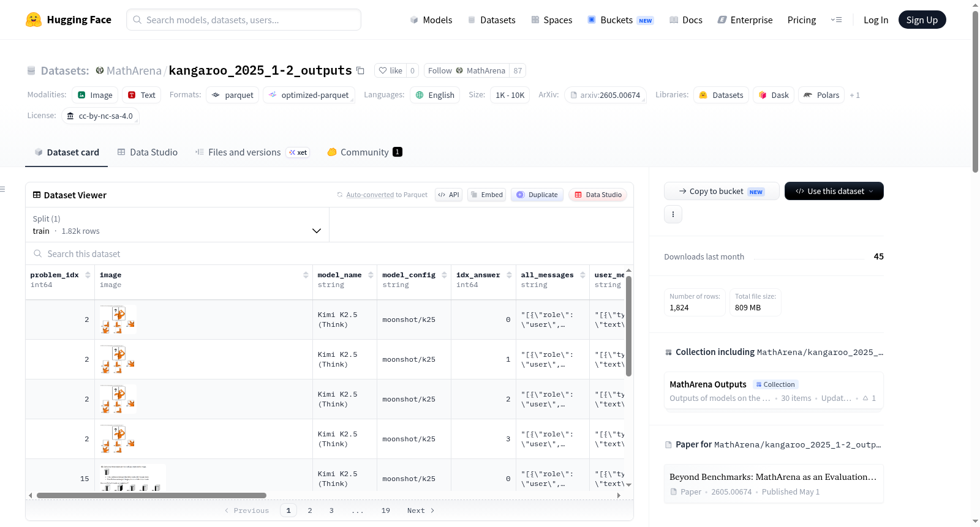Open the Use this dataset dropdown

tap(834, 191)
